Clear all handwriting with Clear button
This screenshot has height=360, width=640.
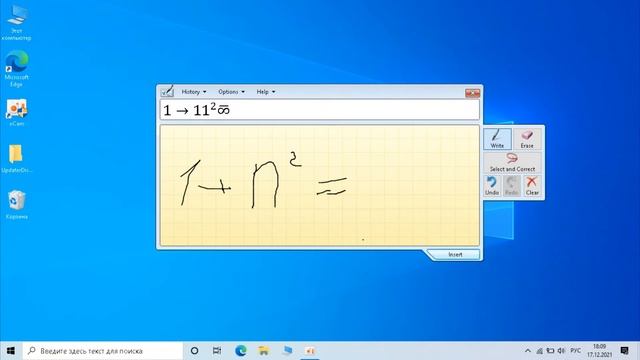tap(532, 185)
